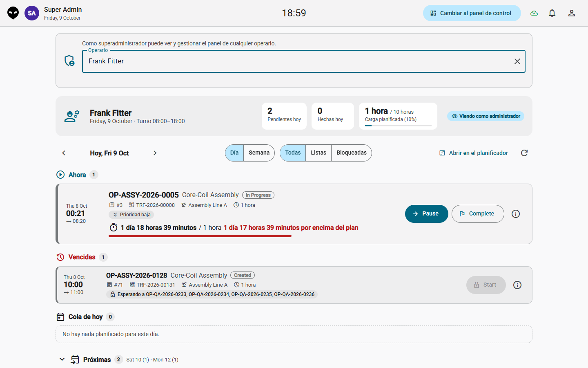
Task: Click the admin shield icon beside Operario
Action: (x=70, y=61)
